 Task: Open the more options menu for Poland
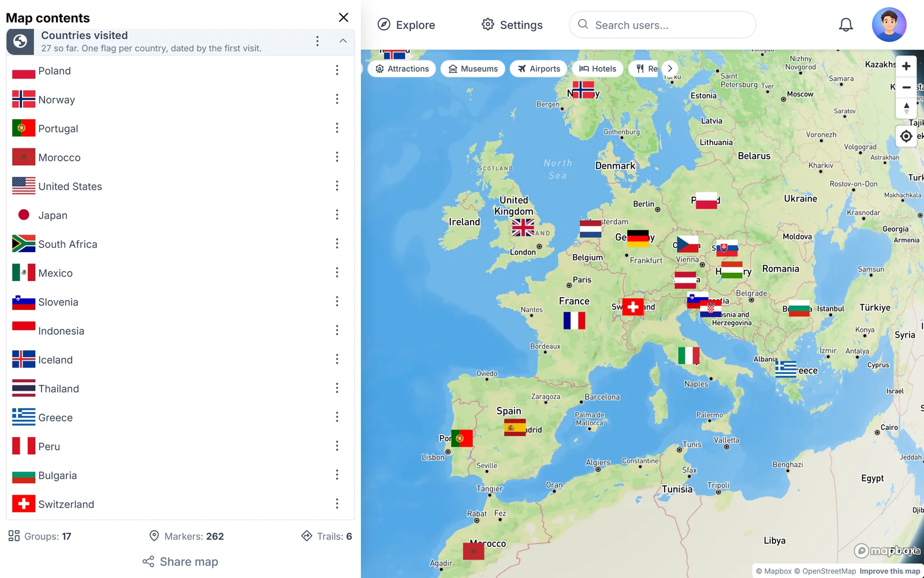click(337, 71)
